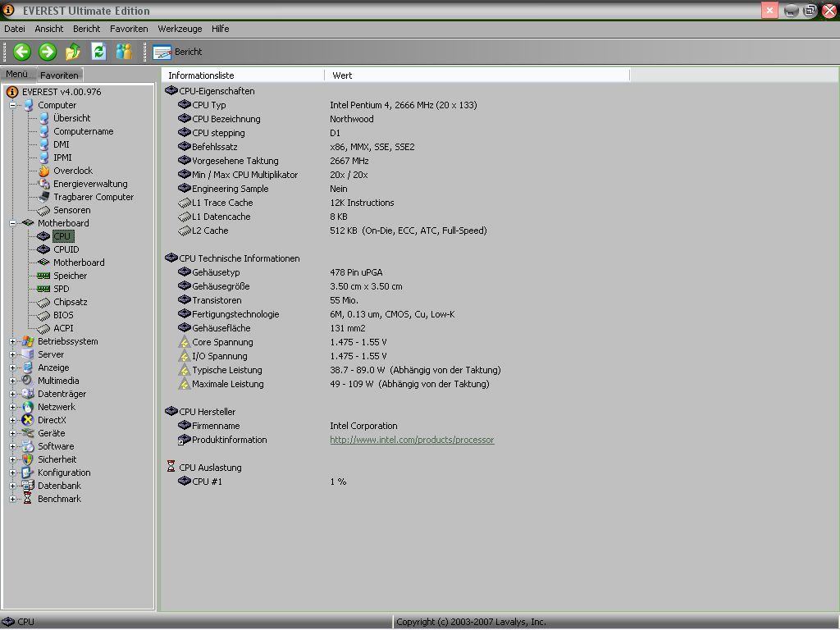Expand the Multimedia node

pyautogui.click(x=12, y=381)
